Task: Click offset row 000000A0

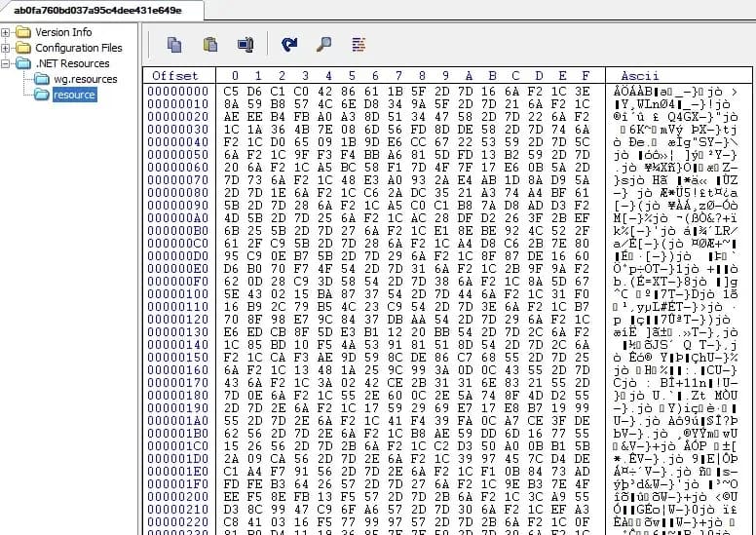Action: [x=178, y=218]
